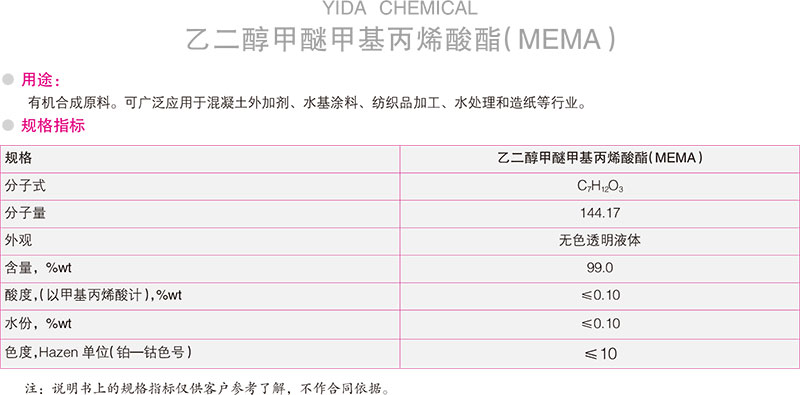This screenshot has width=800, height=395.
Task: Select the 外观 row label
Action: tap(18, 240)
